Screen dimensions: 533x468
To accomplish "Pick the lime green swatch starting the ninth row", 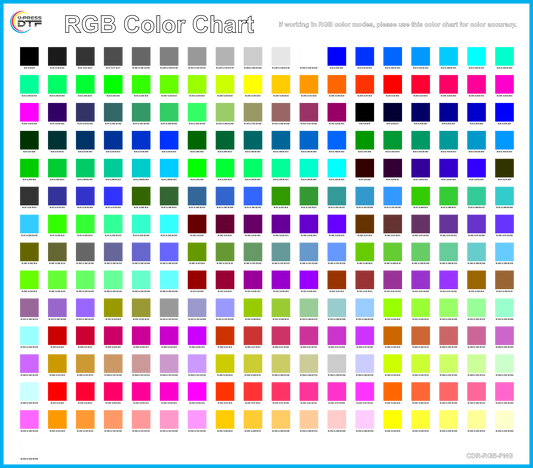I will tap(29, 280).
